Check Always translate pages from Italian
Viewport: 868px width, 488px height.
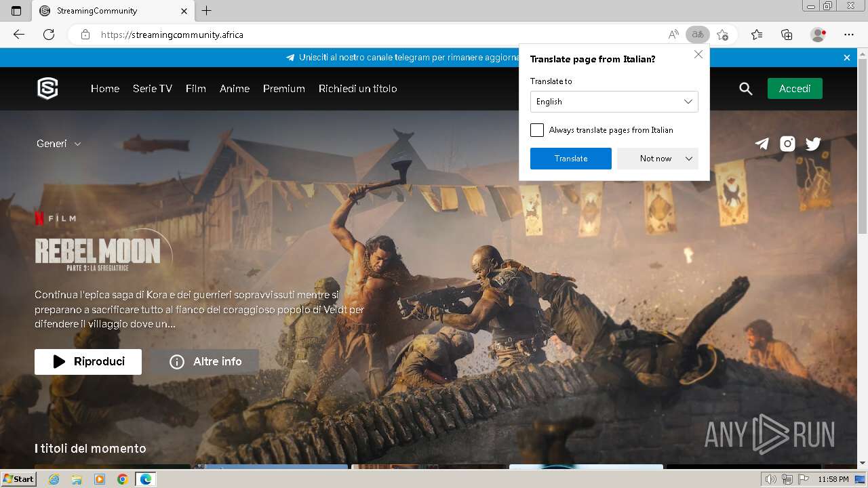pyautogui.click(x=537, y=130)
